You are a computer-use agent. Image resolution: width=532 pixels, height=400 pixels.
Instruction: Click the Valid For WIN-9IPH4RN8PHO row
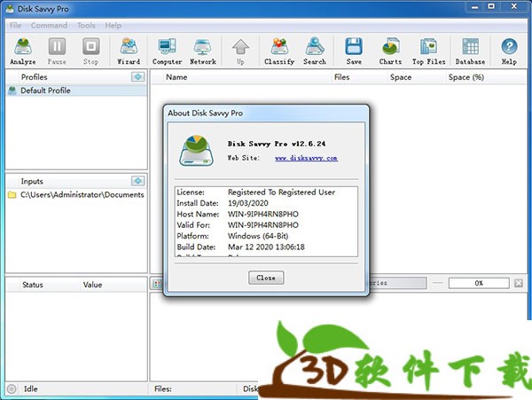266,225
